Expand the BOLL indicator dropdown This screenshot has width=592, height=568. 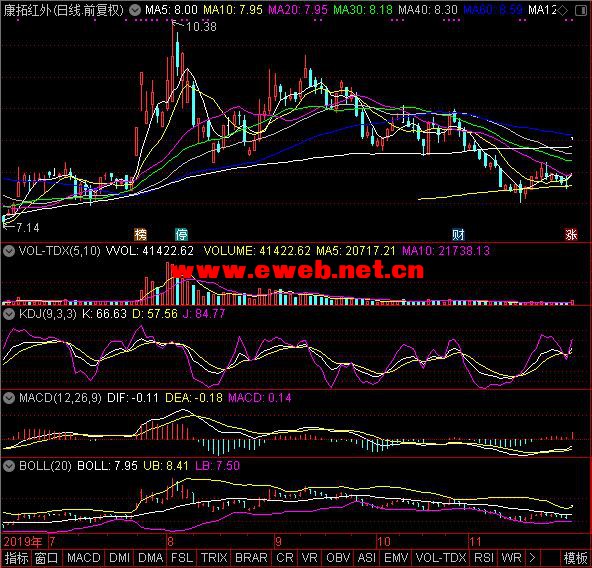coord(9,466)
